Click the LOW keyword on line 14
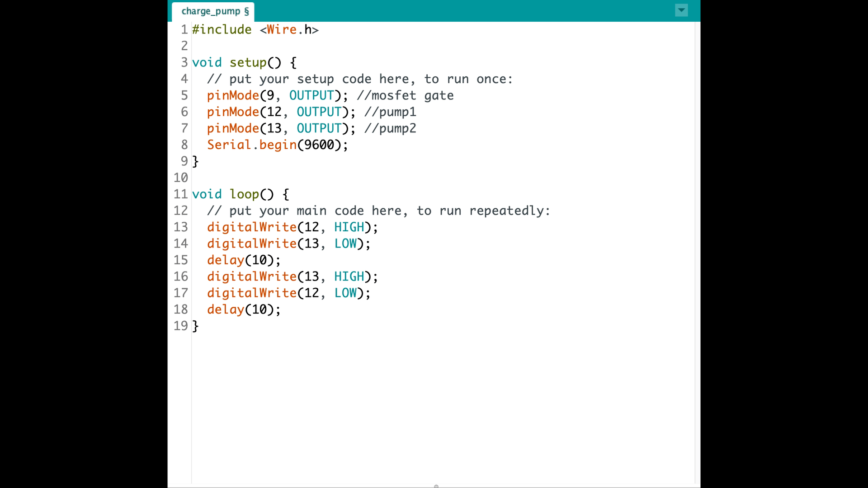This screenshot has width=868, height=488. [345, 243]
